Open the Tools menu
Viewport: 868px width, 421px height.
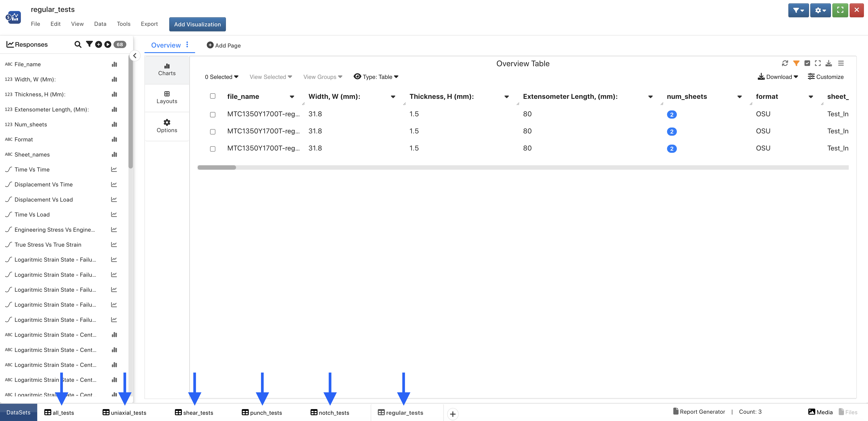[124, 24]
